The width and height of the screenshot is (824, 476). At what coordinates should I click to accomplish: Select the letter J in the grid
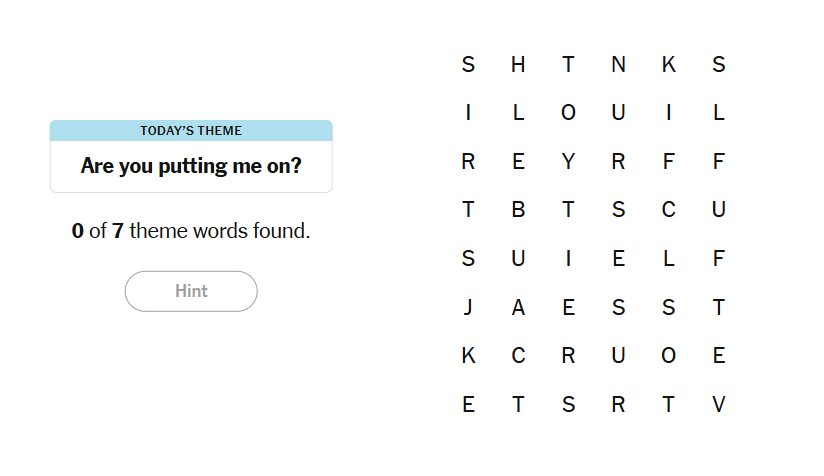click(x=468, y=308)
